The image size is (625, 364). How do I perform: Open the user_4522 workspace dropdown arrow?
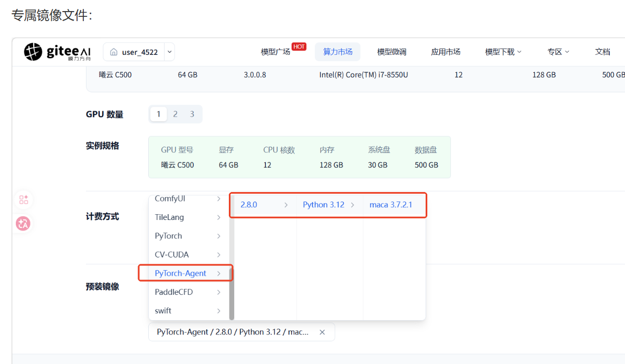tap(169, 52)
